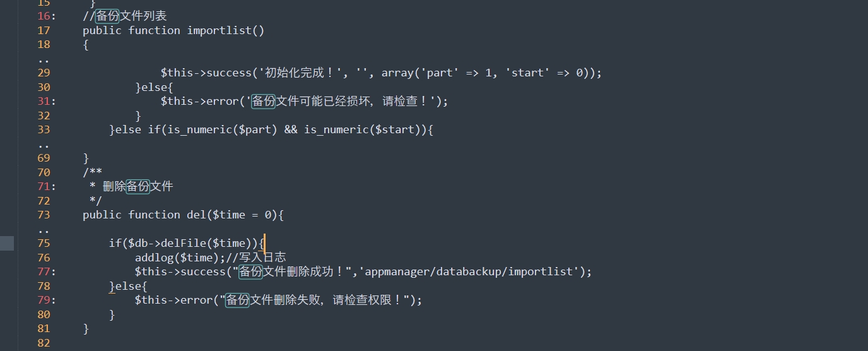Viewport: 868px width, 351px height.
Task: Click the highlighted 备份 in the line 79 error message
Action: tap(238, 300)
